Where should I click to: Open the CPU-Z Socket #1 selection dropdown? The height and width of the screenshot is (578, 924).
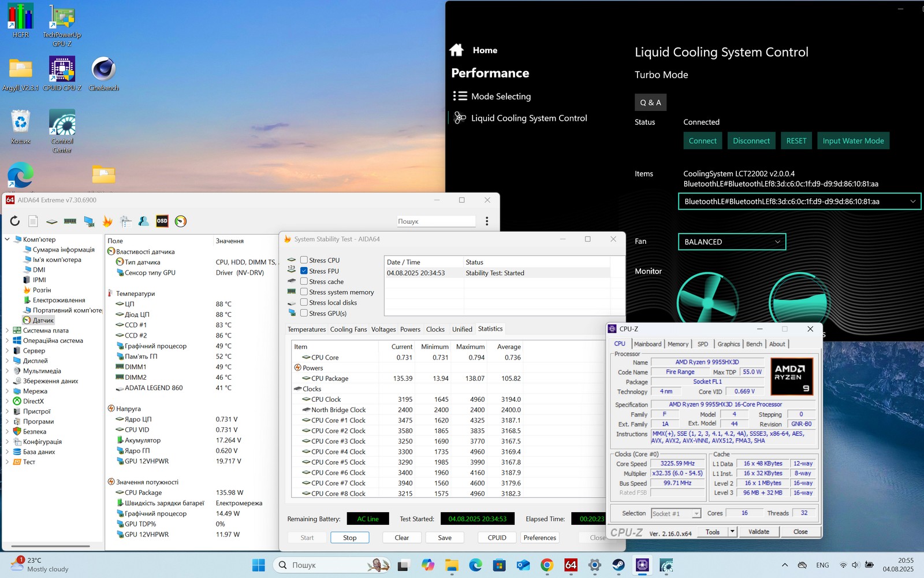676,513
